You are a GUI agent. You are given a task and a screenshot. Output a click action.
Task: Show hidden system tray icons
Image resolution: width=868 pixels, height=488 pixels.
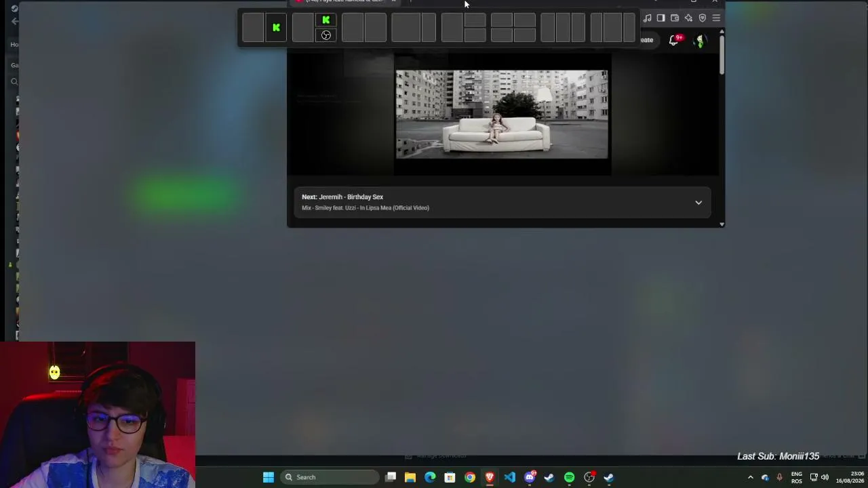(x=751, y=477)
